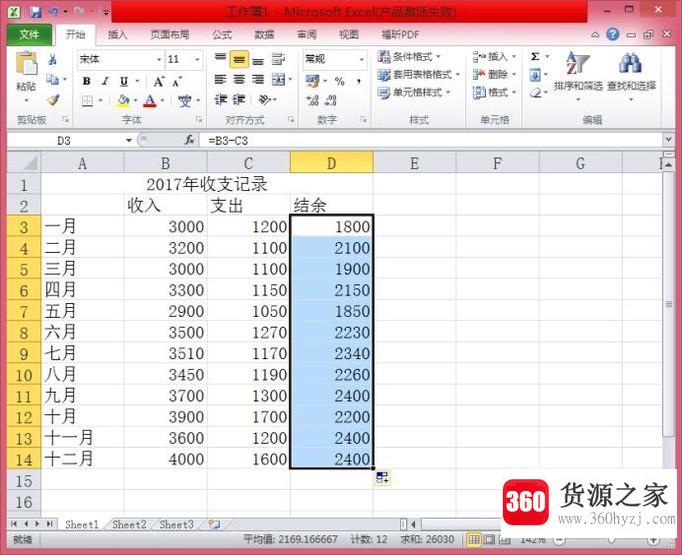
Task: Switch to the 公式 formulas tab
Action: [222, 35]
